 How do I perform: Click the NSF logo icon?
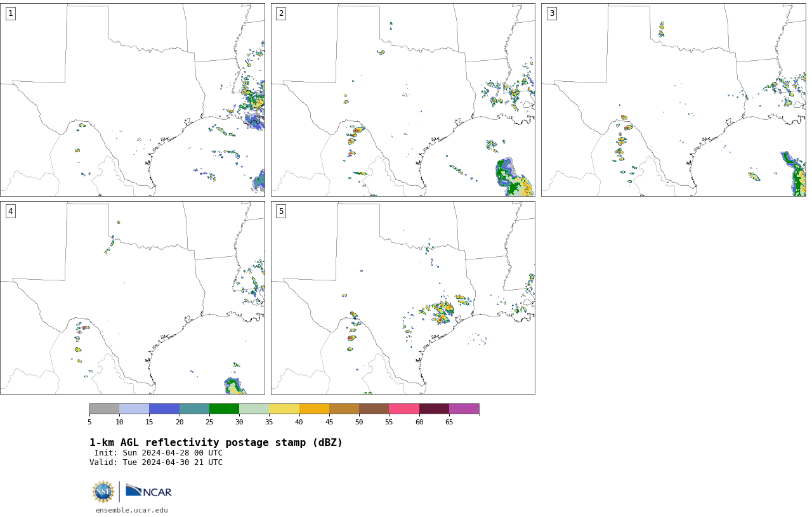pos(103,492)
